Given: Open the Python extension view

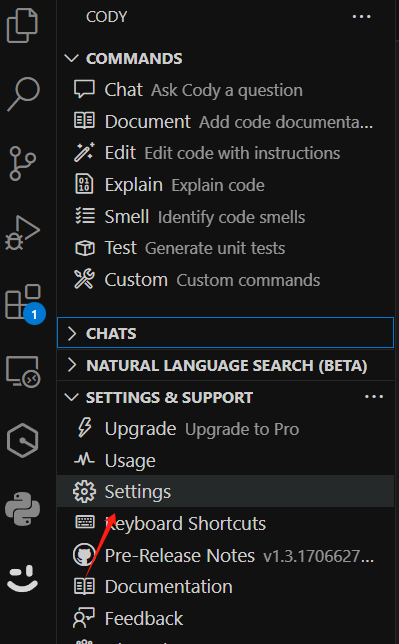Looking at the screenshot, I should (23, 509).
